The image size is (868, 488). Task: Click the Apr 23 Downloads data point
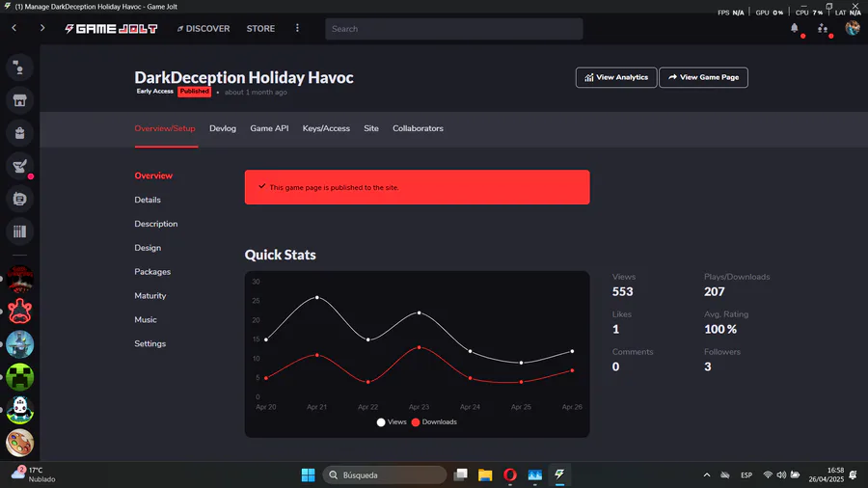pos(420,347)
